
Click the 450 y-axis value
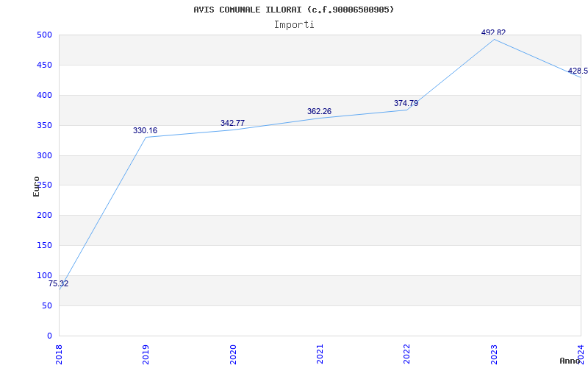coord(44,65)
